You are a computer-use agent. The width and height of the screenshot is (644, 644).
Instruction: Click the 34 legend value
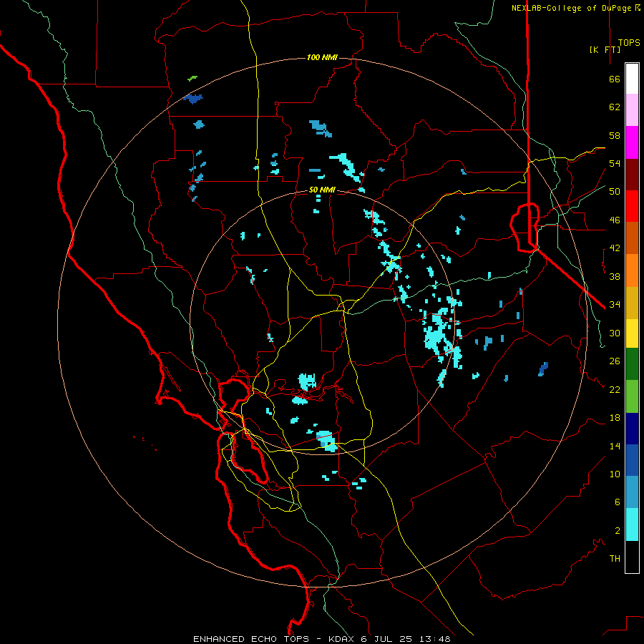click(x=615, y=305)
